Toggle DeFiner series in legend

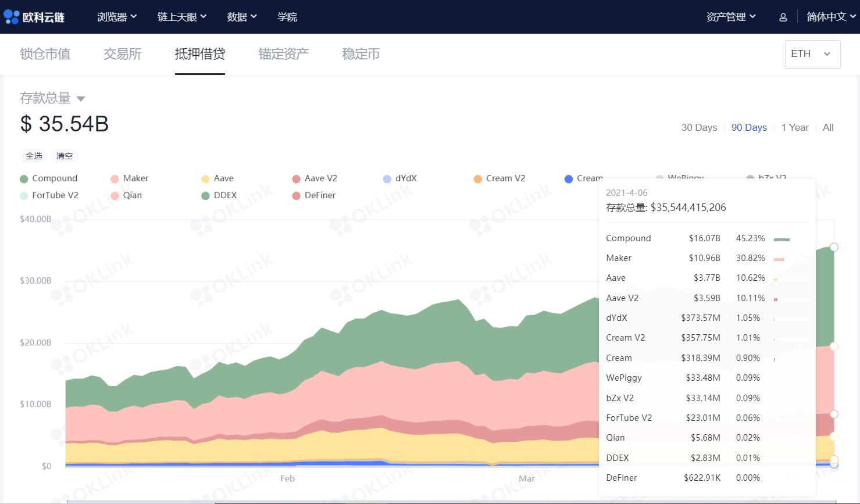coord(314,195)
